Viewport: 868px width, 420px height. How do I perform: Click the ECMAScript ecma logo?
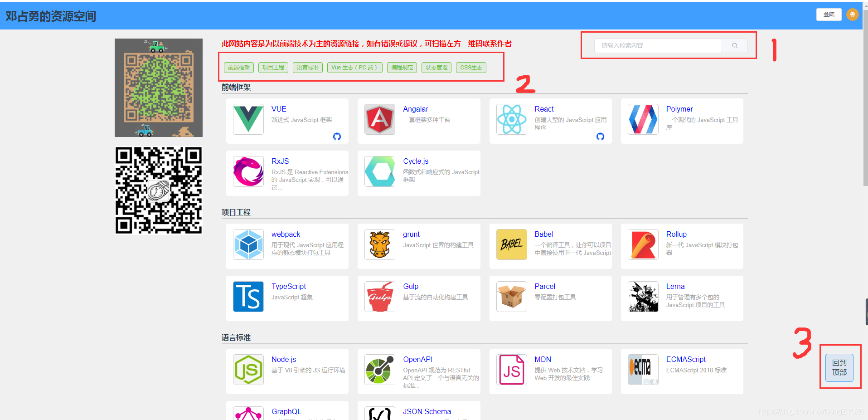coord(643,370)
